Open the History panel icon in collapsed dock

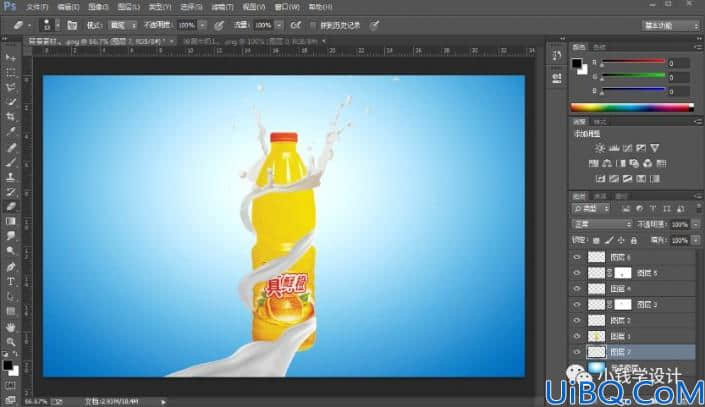pos(557,55)
